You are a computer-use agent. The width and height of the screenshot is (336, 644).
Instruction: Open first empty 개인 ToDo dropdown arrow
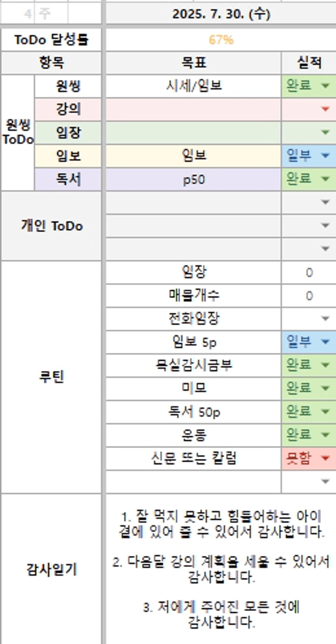(x=325, y=202)
